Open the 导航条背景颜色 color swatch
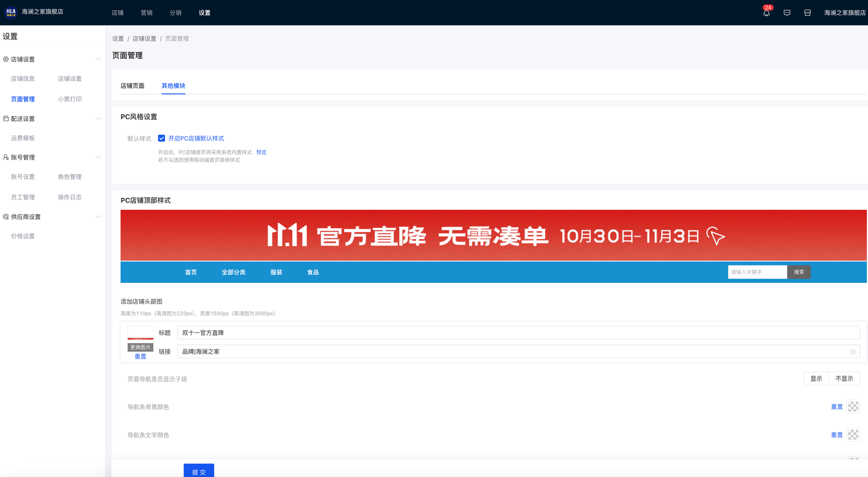Image resolution: width=868 pixels, height=477 pixels. click(x=853, y=407)
